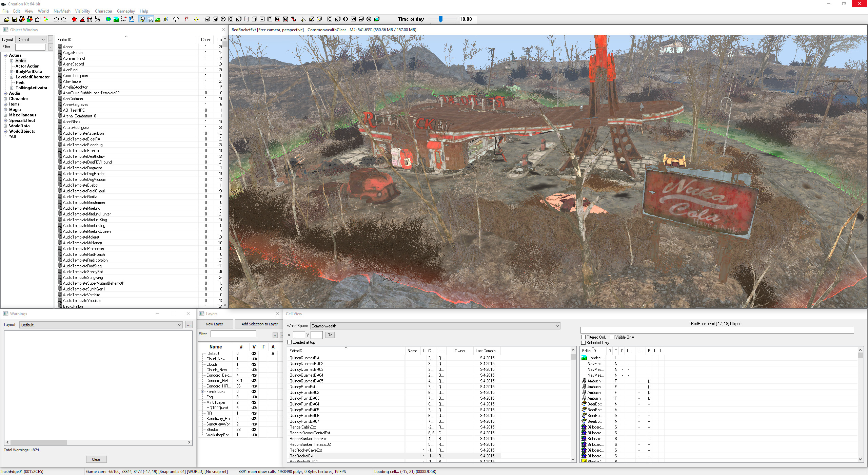Select RedRocketExt in the Cell View list
This screenshot has height=475, width=868.
point(301,456)
